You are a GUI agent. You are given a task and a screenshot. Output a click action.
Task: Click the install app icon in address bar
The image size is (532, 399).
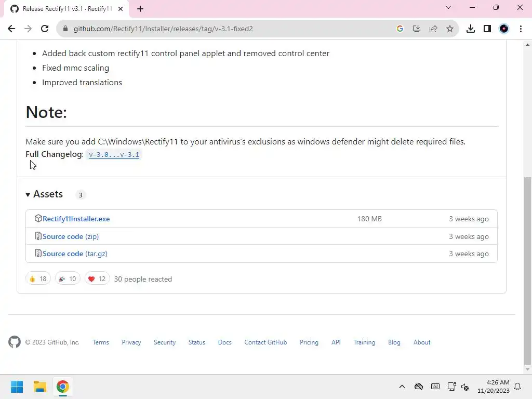click(417, 29)
